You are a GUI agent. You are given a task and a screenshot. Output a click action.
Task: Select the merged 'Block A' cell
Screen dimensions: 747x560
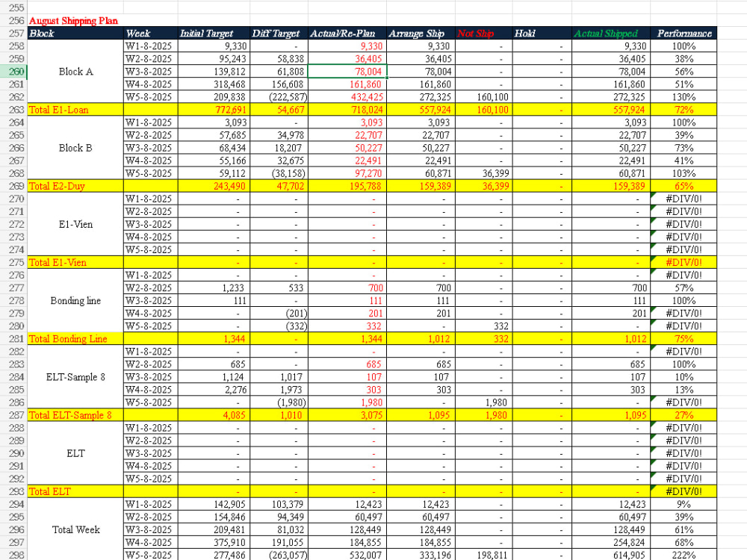pos(75,72)
